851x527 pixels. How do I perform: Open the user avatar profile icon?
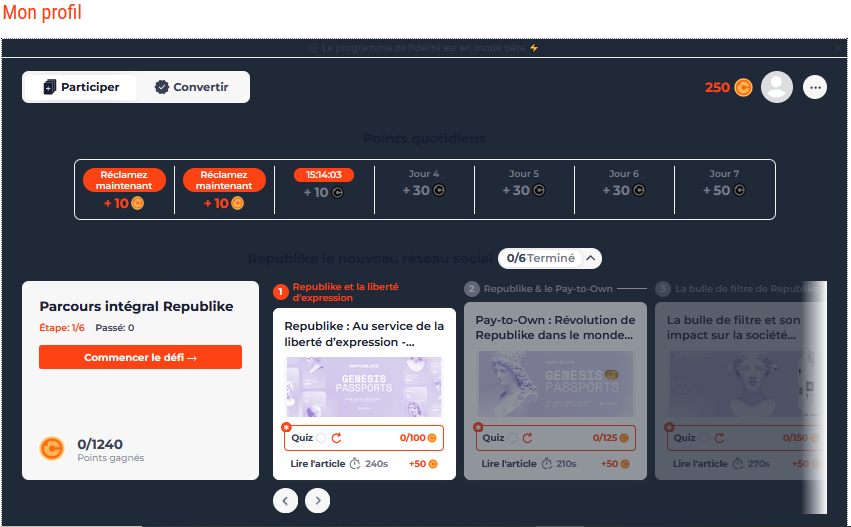point(777,87)
